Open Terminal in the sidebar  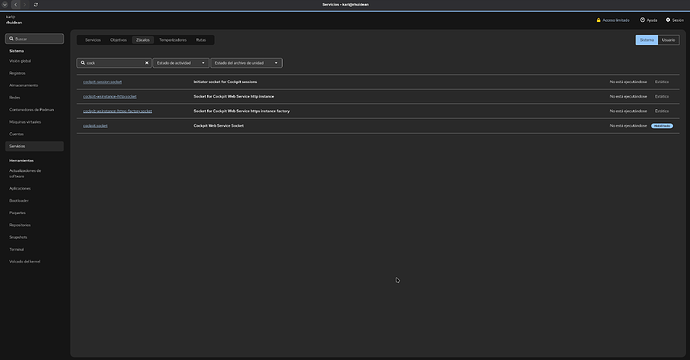pos(34,250)
